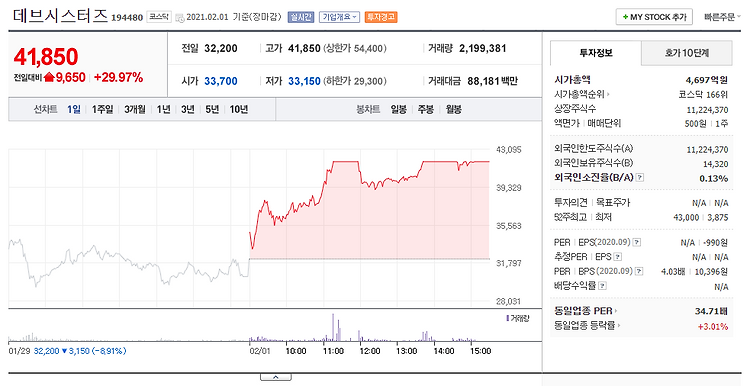This screenshot has width=750, height=386.
Task: Open the 빠른주문 dropdown
Action: coord(722,17)
